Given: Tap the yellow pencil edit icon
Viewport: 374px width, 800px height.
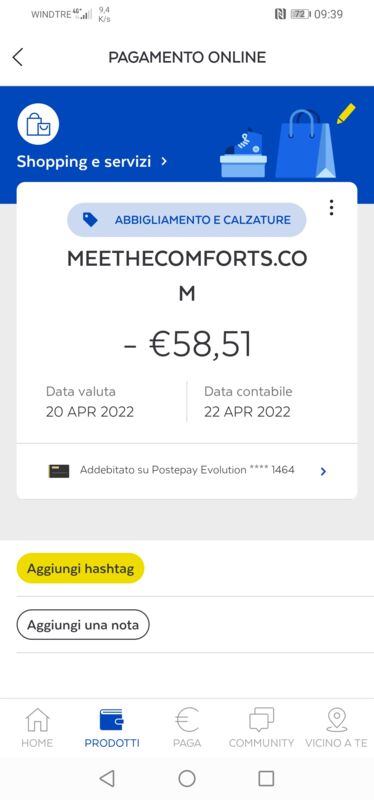Looking at the screenshot, I should [x=346, y=113].
